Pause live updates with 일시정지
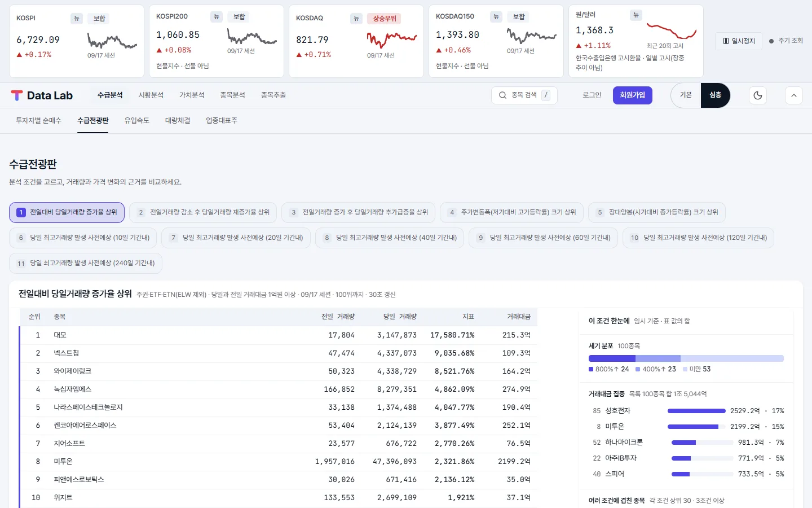Image resolution: width=812 pixels, height=508 pixels. [739, 41]
